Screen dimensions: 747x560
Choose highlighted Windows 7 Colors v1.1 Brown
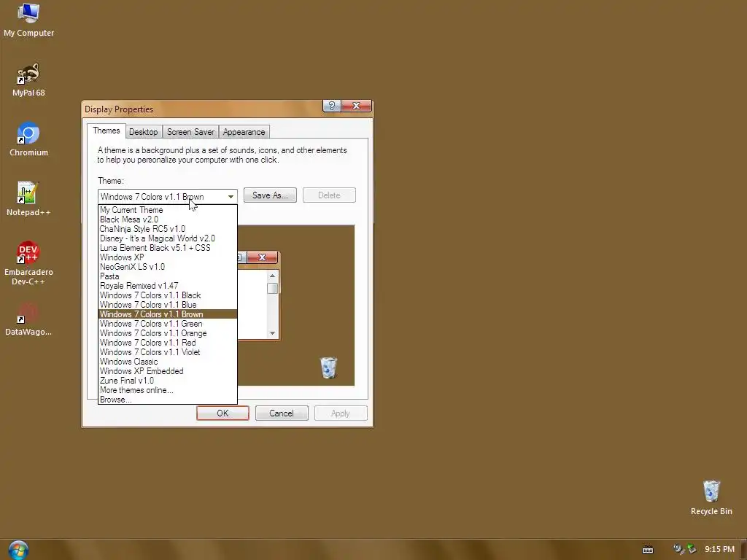pyautogui.click(x=167, y=314)
